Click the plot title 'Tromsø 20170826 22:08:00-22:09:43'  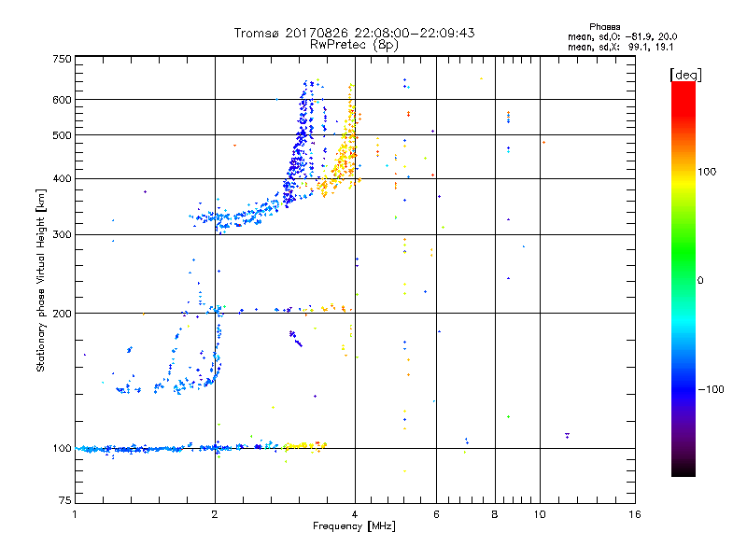coord(354,33)
